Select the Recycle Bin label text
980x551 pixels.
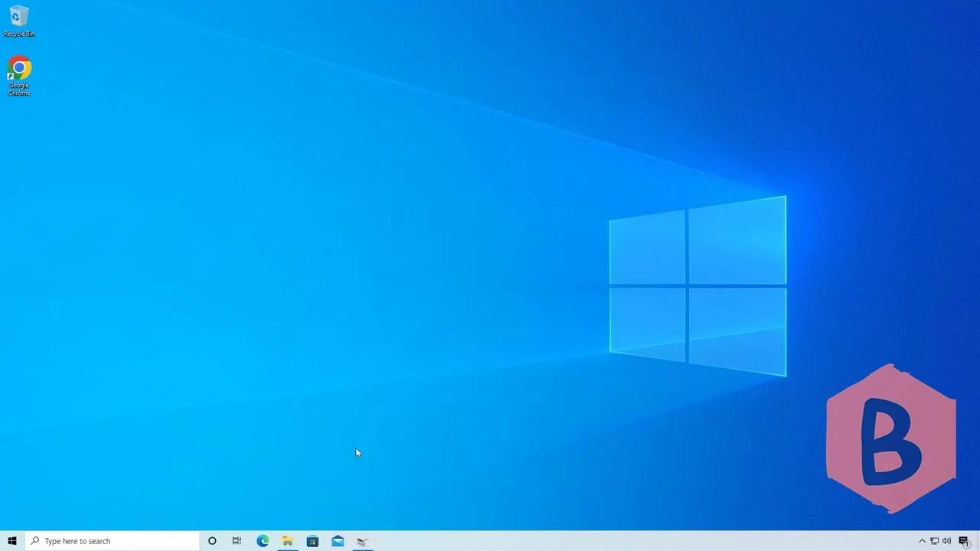(19, 34)
